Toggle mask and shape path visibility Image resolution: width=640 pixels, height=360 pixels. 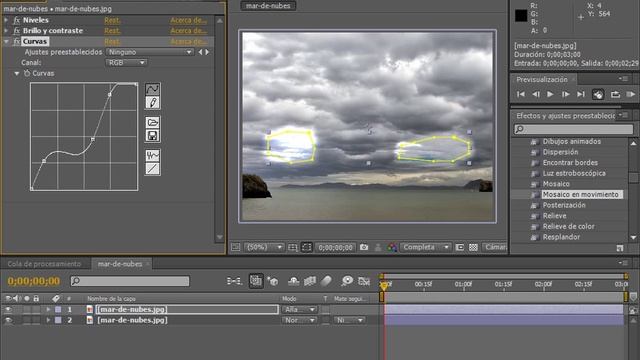click(307, 247)
